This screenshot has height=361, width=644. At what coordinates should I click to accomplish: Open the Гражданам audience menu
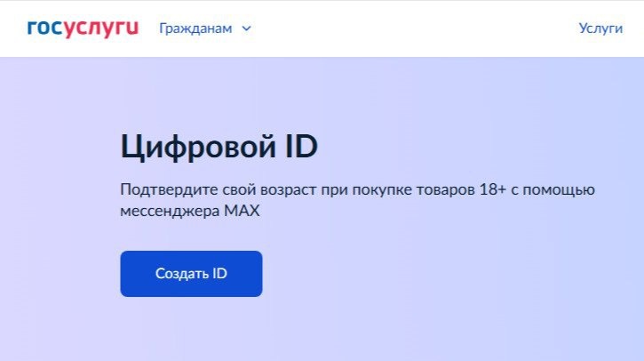coord(205,28)
